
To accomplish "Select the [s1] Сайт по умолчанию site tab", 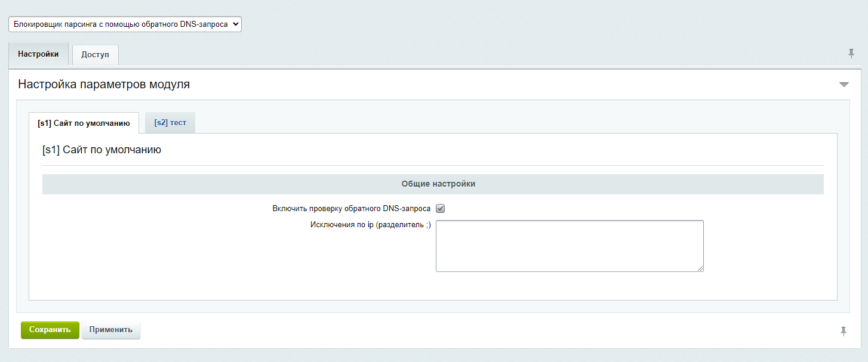I will click(x=84, y=123).
